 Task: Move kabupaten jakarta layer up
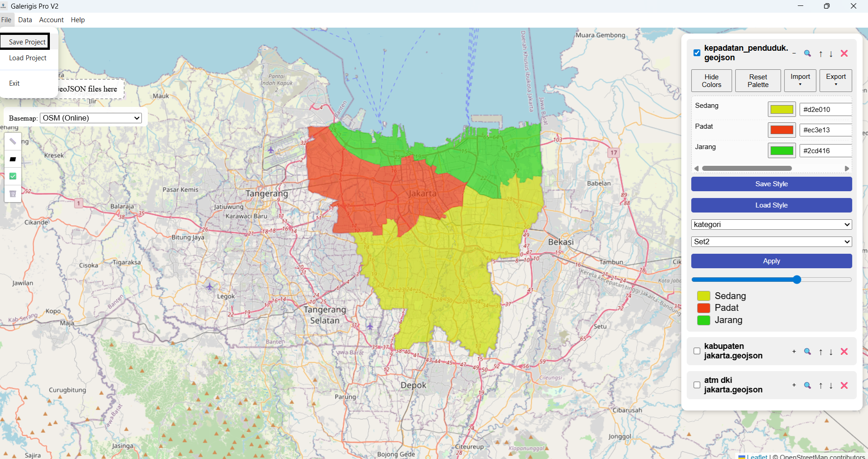(820, 352)
